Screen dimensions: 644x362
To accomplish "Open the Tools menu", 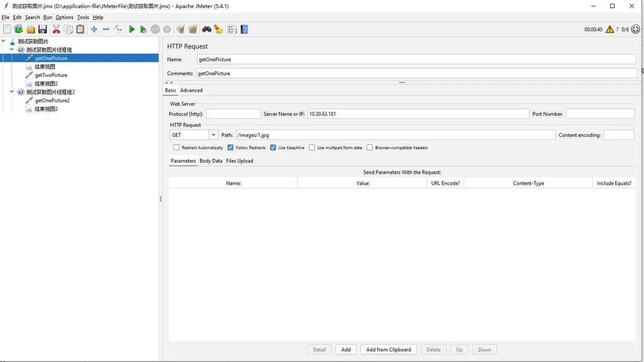I will (83, 18).
